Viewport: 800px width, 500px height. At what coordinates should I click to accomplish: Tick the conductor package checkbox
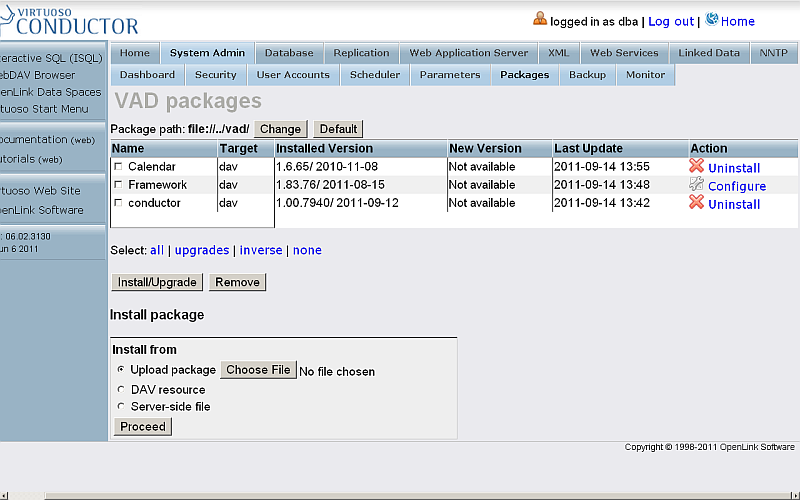[119, 203]
